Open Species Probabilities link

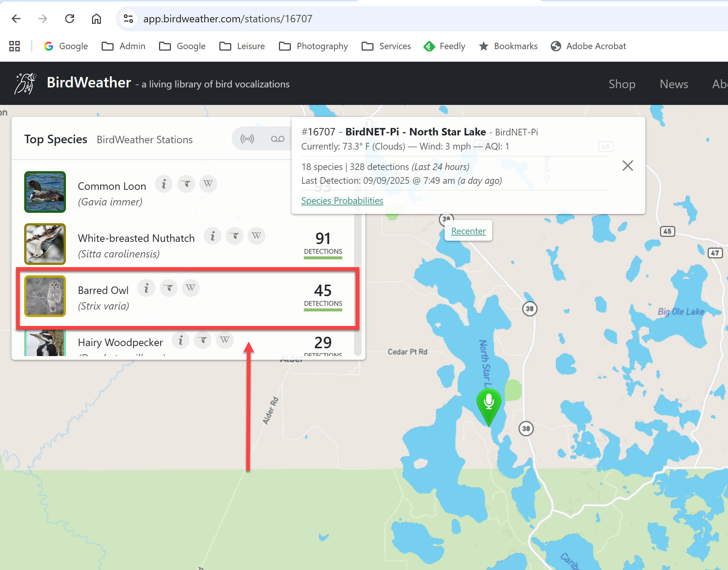[342, 201]
